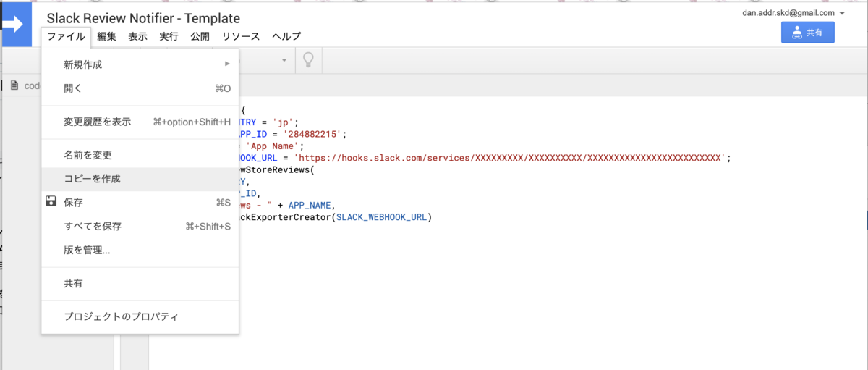Open the リソース menu
868x370 pixels.
pyautogui.click(x=241, y=36)
